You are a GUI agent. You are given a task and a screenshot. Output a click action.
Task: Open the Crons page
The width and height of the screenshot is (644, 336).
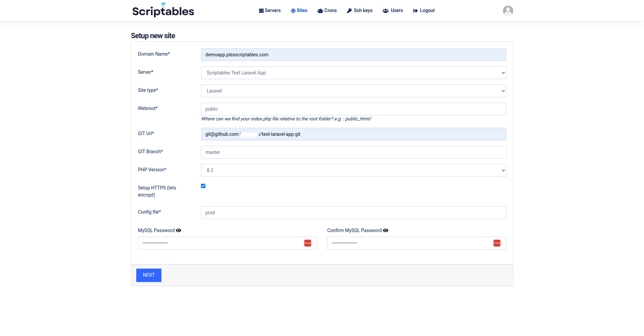tap(327, 11)
